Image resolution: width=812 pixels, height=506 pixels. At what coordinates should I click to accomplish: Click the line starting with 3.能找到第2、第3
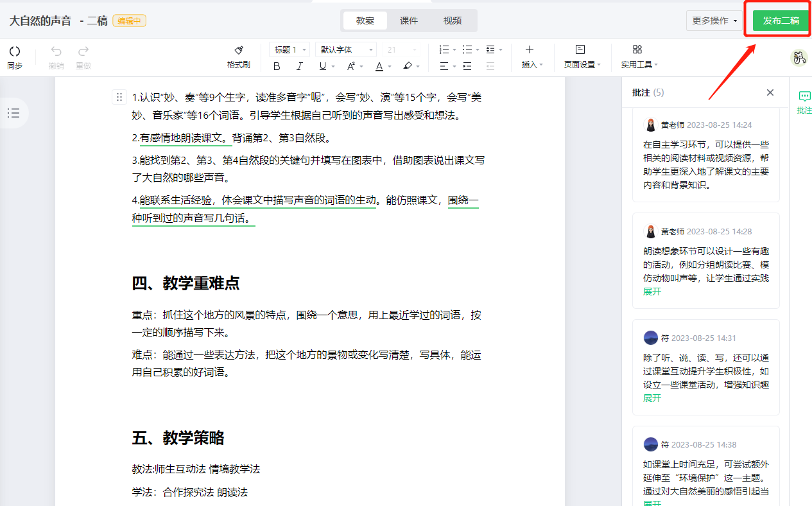pyautogui.click(x=309, y=161)
